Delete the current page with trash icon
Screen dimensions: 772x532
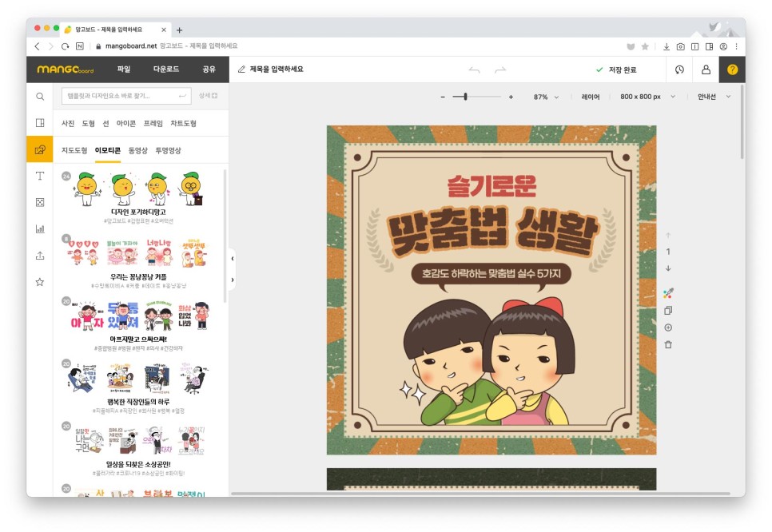pyautogui.click(x=670, y=345)
